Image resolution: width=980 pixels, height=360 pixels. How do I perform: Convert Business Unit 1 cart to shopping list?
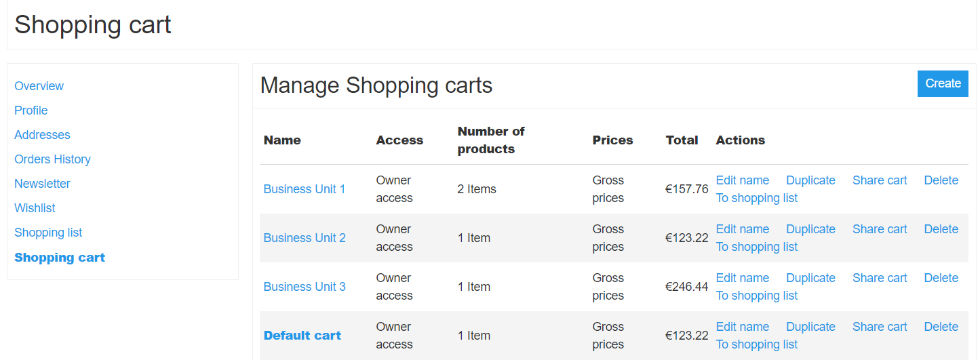point(757,198)
